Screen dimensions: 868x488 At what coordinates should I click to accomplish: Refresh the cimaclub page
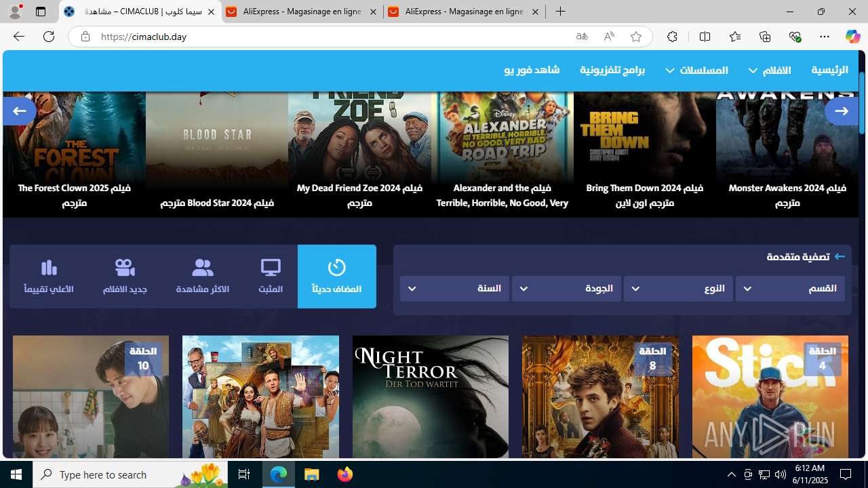click(x=49, y=37)
